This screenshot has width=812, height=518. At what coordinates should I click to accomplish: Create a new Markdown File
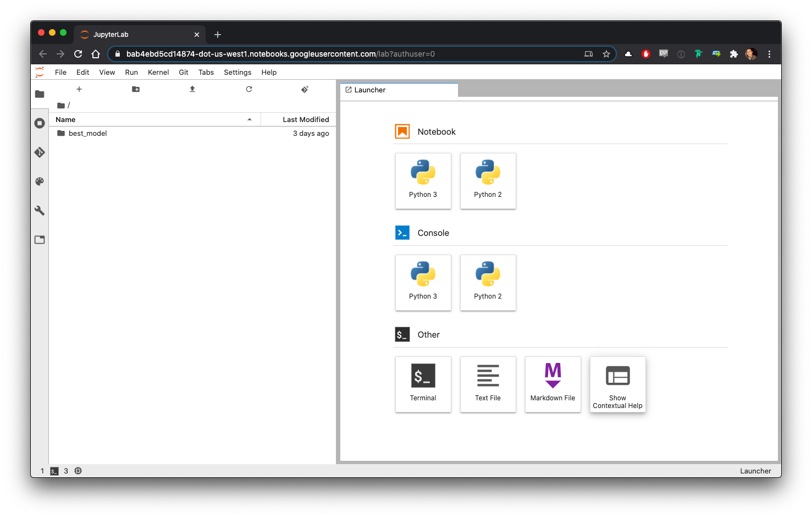553,384
